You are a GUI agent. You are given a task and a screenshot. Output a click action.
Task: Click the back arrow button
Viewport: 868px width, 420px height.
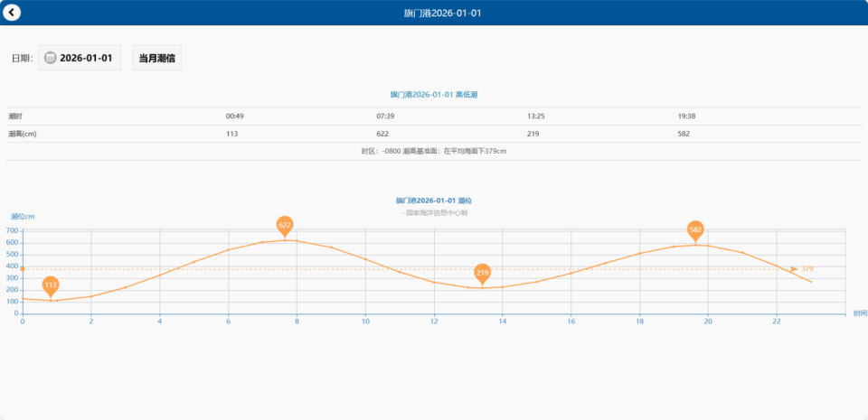pos(12,12)
